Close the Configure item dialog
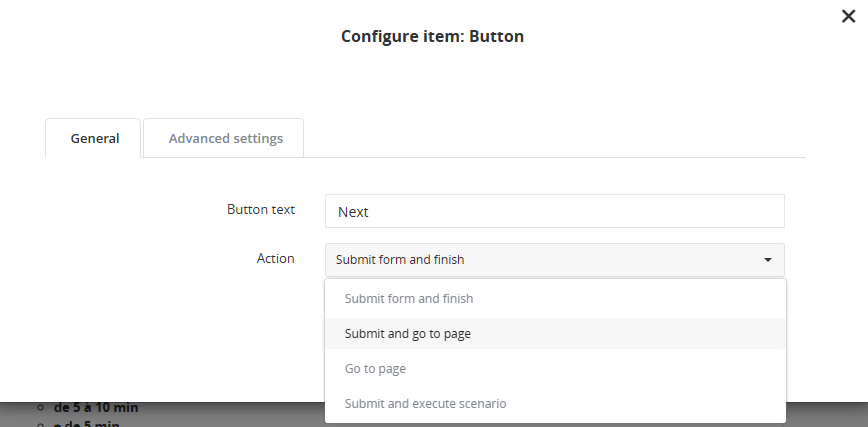868x427 pixels. click(x=848, y=16)
